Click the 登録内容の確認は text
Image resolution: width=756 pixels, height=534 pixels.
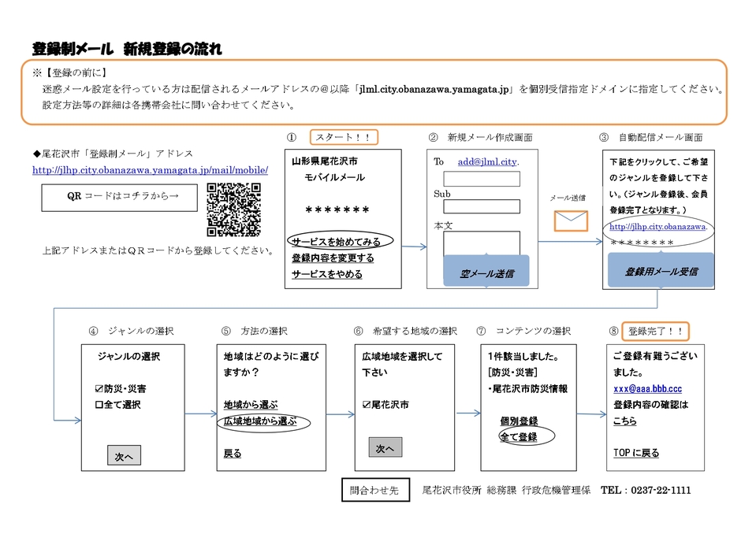tap(651, 405)
